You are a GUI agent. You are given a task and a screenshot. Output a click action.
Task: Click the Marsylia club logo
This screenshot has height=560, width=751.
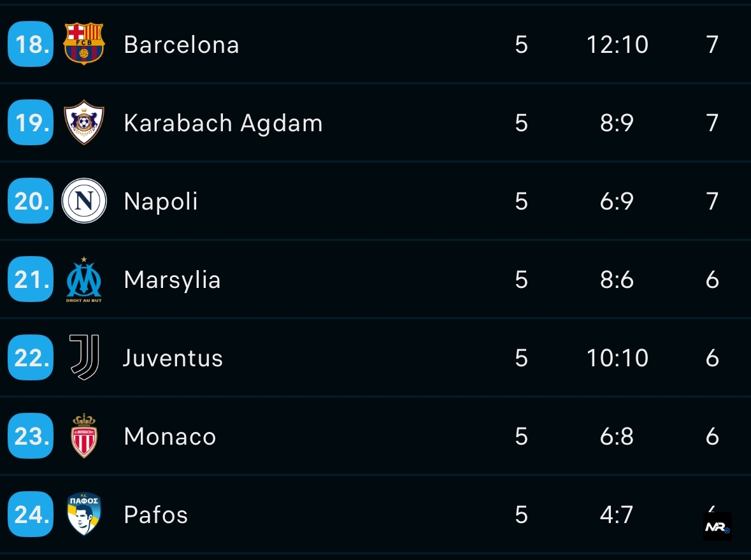[x=83, y=280]
